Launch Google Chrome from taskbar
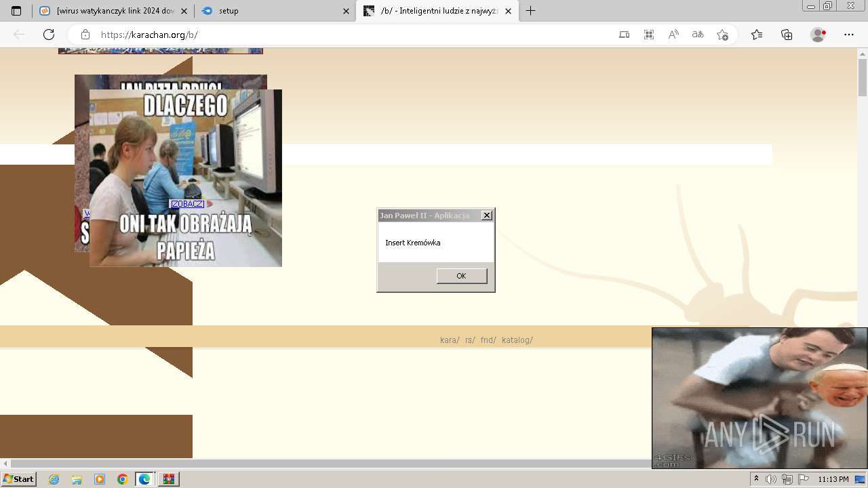The height and width of the screenshot is (488, 868). (x=122, y=479)
